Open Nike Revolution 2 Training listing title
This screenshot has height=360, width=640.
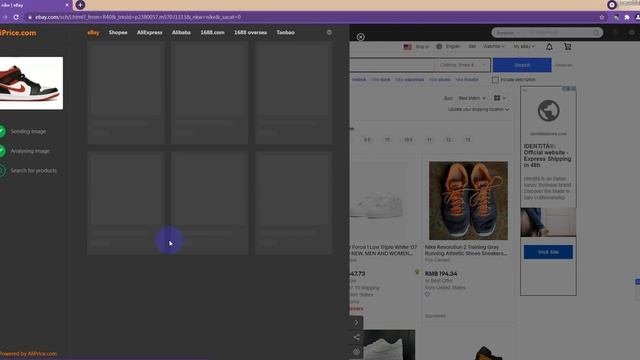coord(466,250)
